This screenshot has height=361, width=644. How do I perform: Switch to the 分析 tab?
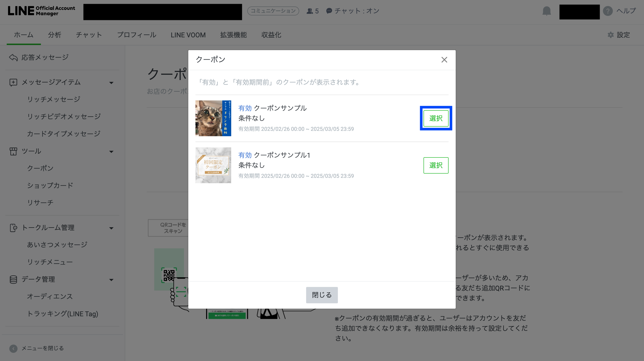(x=55, y=35)
